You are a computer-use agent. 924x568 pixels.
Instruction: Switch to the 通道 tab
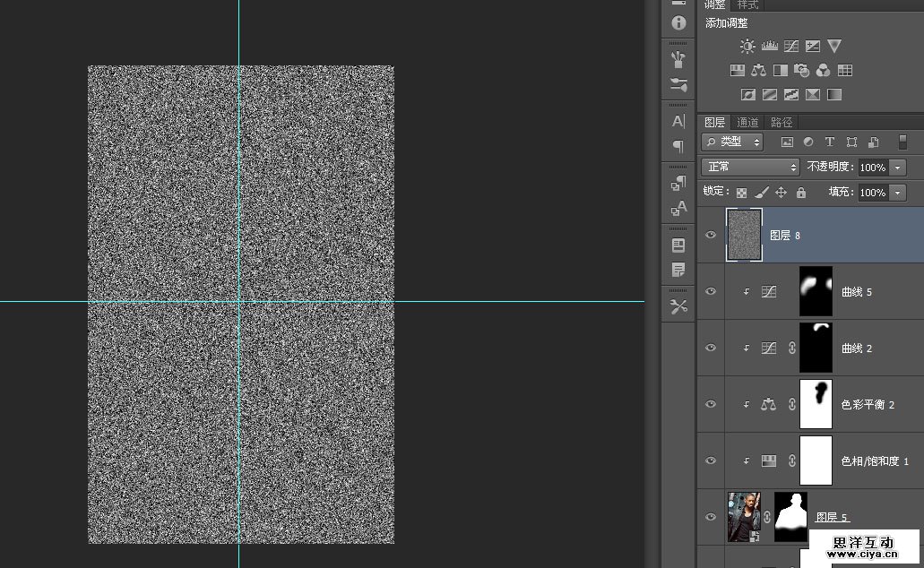[x=747, y=122]
